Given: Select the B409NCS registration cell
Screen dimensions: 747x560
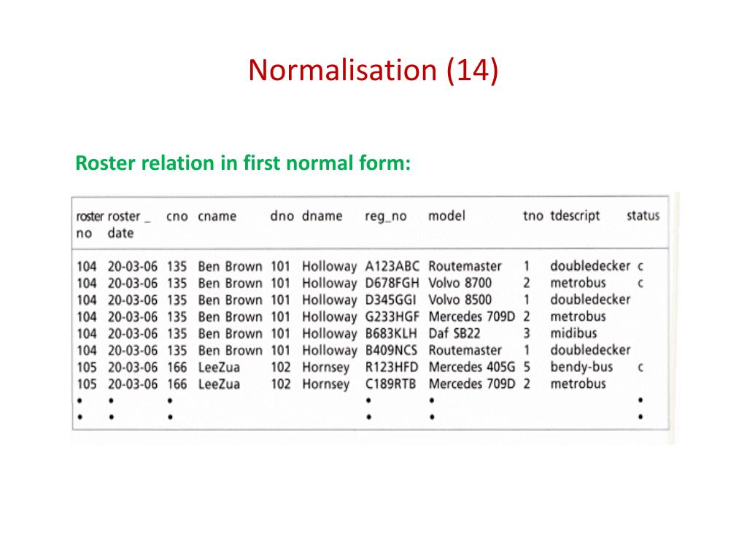Looking at the screenshot, I should pos(391,351).
